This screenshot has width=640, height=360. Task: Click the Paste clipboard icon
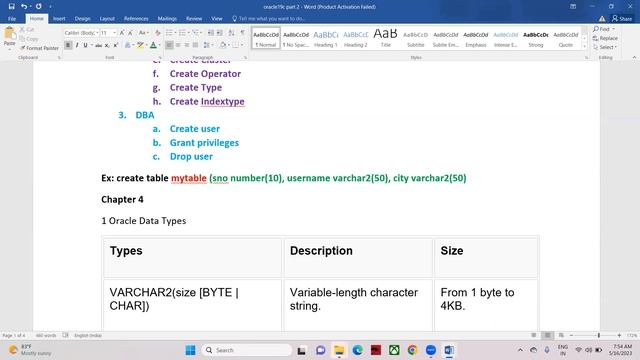click(x=9, y=33)
